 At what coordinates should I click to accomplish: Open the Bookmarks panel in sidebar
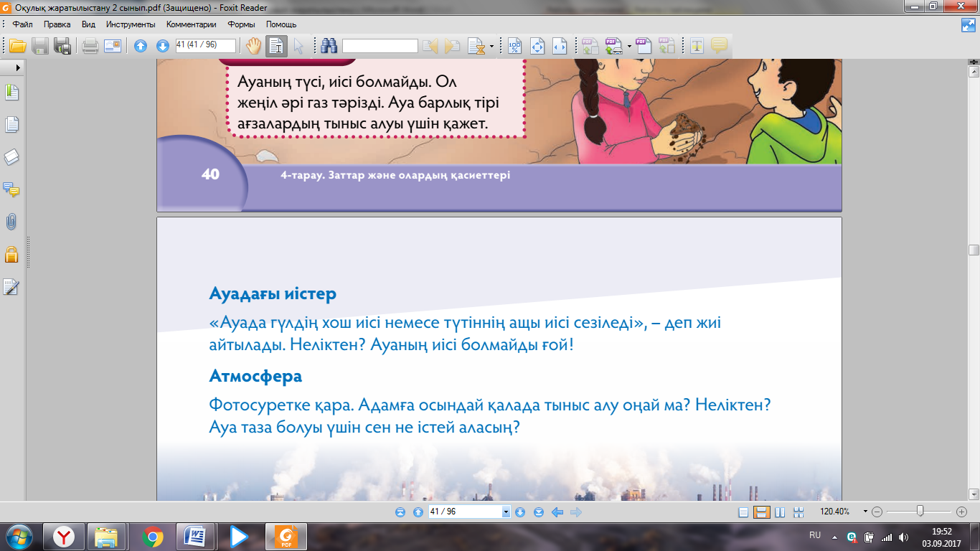[x=11, y=93]
